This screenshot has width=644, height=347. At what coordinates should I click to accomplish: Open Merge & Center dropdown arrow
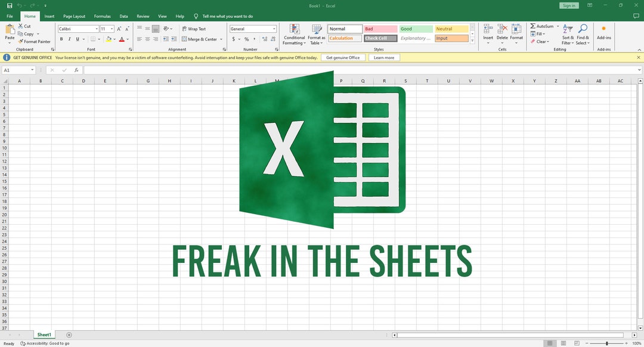[x=221, y=39]
